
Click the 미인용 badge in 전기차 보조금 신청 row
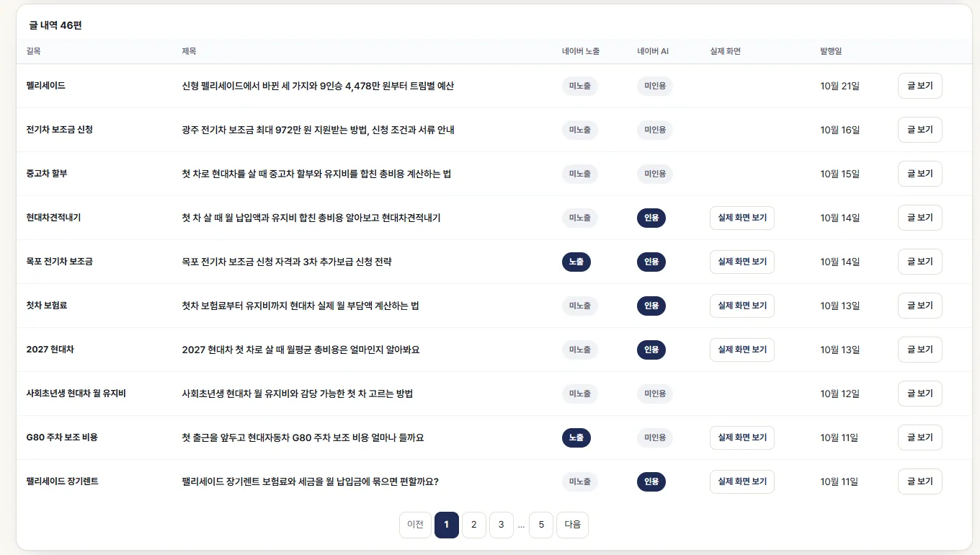click(x=655, y=130)
